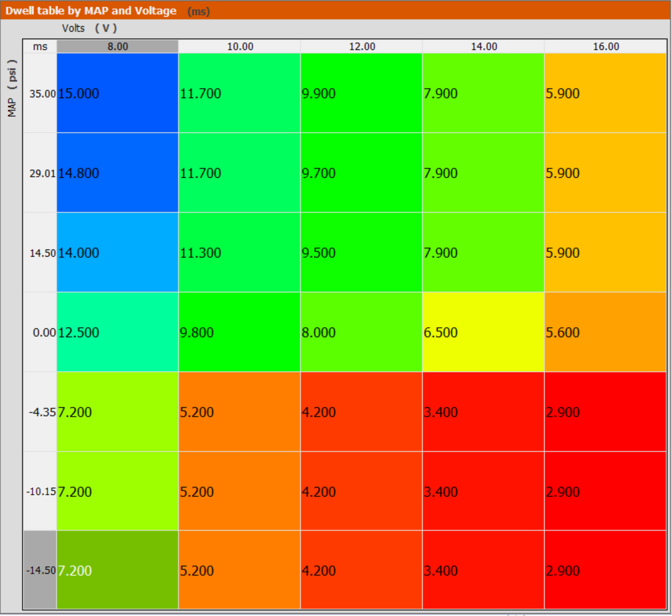
Task: Click the 10.00 volts column header
Action: coord(239,46)
